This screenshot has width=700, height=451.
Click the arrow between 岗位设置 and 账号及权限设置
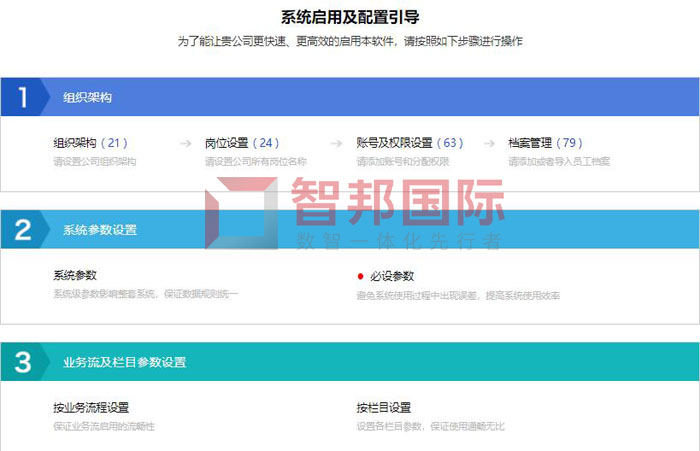click(x=336, y=143)
